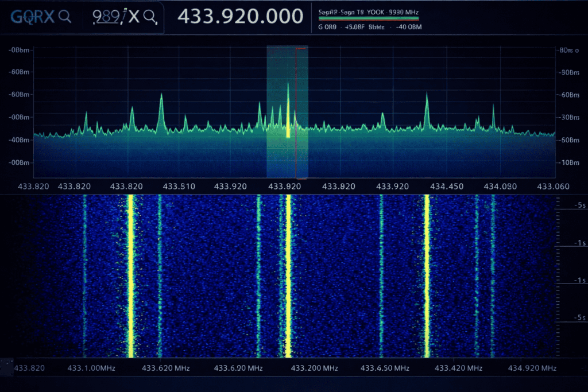Click the 433.510 frequency axis label
The image size is (588, 392).
tap(179, 187)
